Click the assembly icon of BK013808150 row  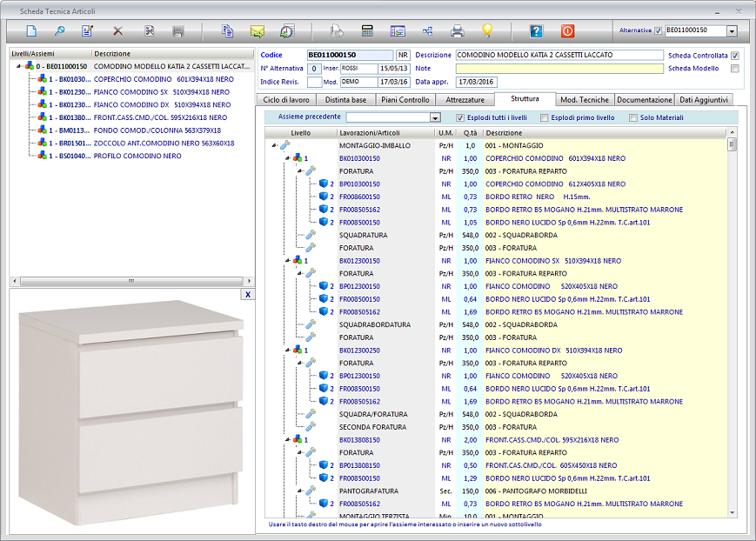tap(298, 440)
